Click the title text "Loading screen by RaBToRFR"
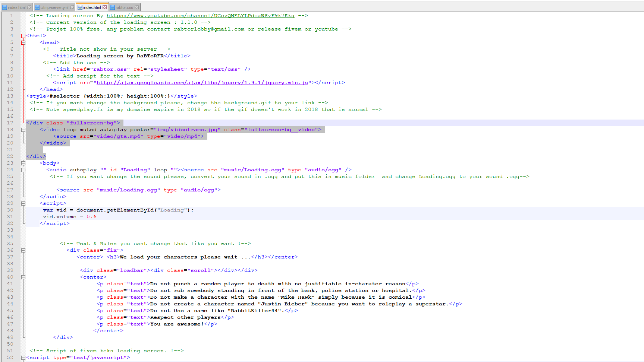 pyautogui.click(x=120, y=56)
